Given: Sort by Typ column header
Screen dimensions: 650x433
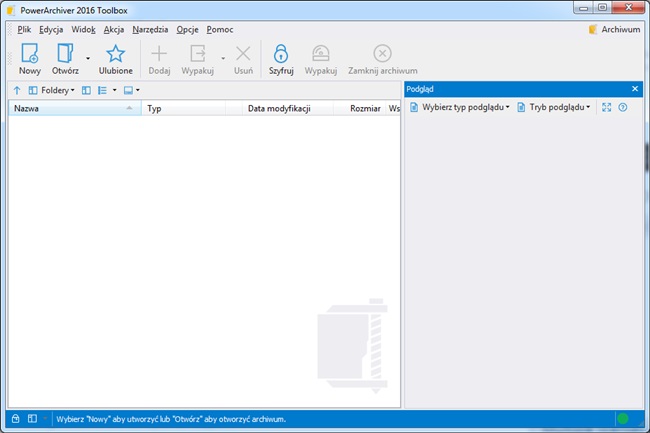Looking at the screenshot, I should [184, 109].
